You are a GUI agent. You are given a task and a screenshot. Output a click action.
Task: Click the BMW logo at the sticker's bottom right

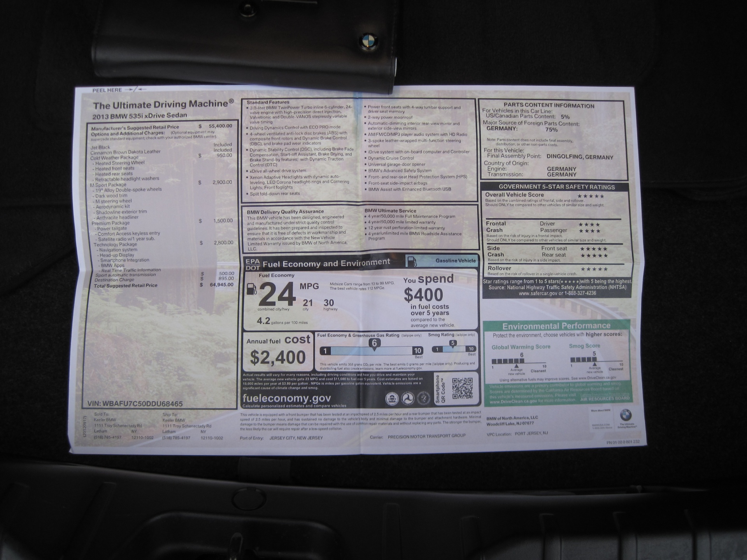pyautogui.click(x=626, y=415)
